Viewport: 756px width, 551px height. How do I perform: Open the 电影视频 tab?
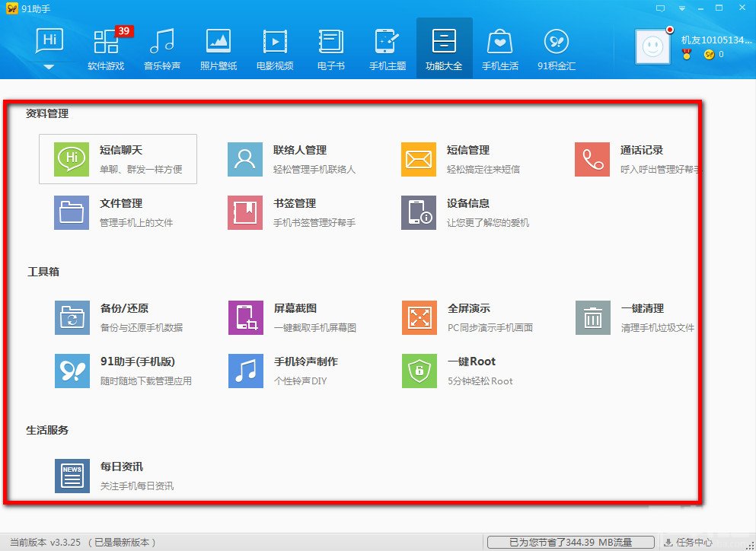[x=276, y=48]
